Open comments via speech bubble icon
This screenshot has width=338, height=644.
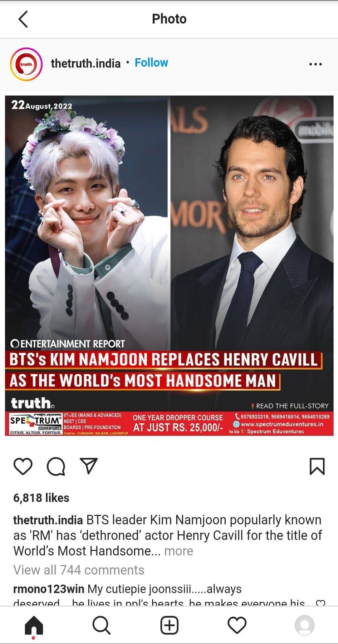point(56,467)
